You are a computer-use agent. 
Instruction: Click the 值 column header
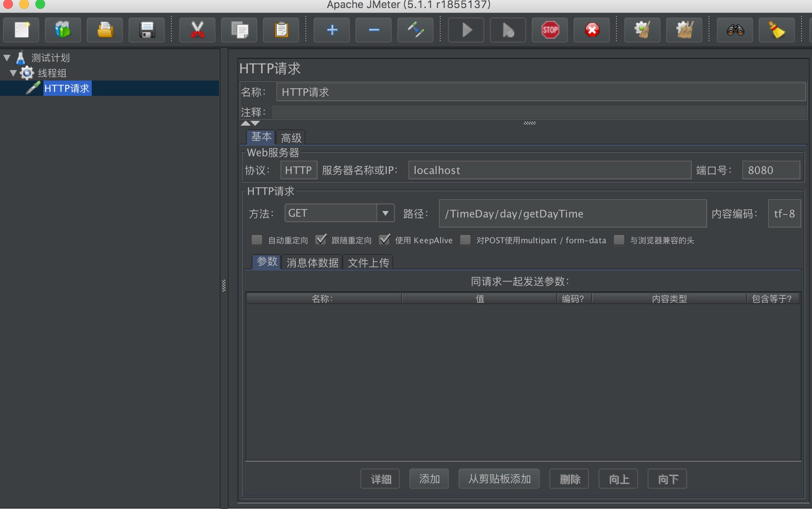tap(480, 298)
